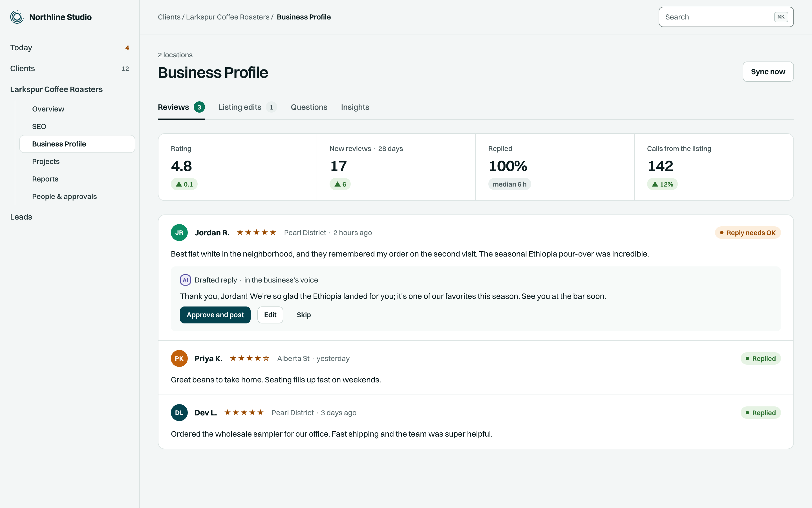Viewport: 812px width, 508px height.
Task: Click Priya K.'s Replied status badge
Action: coord(761,358)
